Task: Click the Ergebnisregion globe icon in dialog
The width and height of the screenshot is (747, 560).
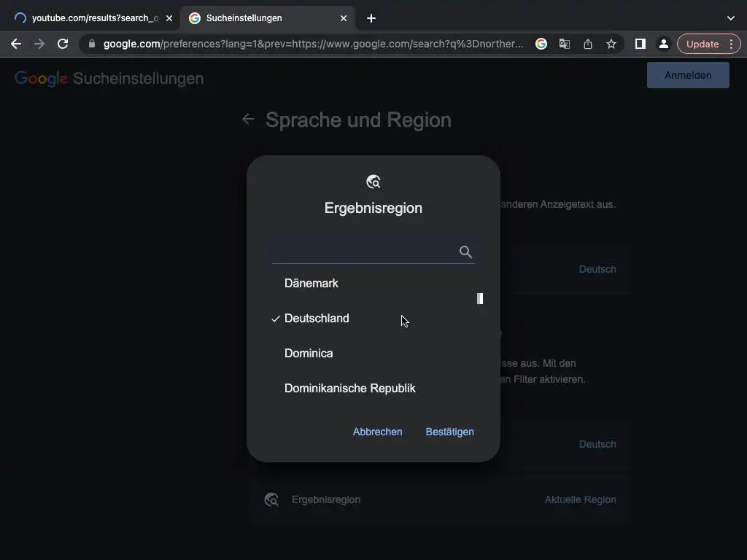Action: [373, 182]
